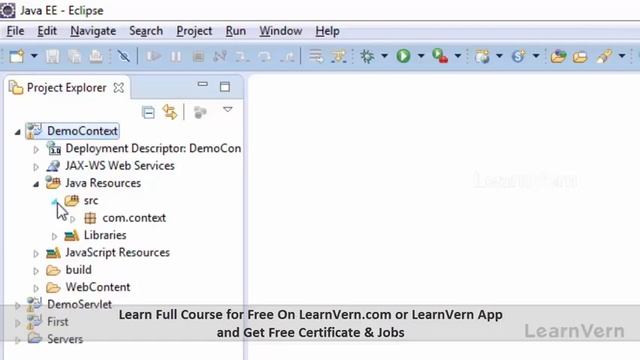Screen dimensions: 640x360
Task: Click Collapse All in Project Explorer
Action: point(148,112)
